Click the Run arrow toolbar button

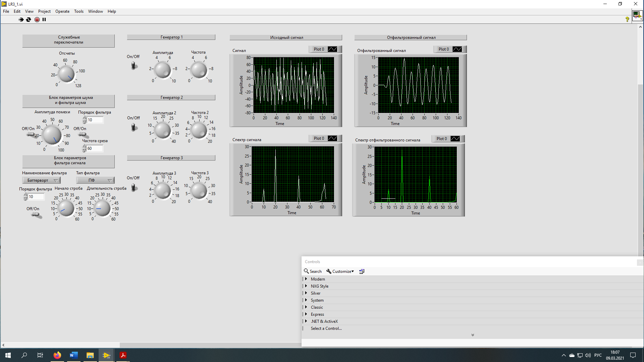click(21, 19)
